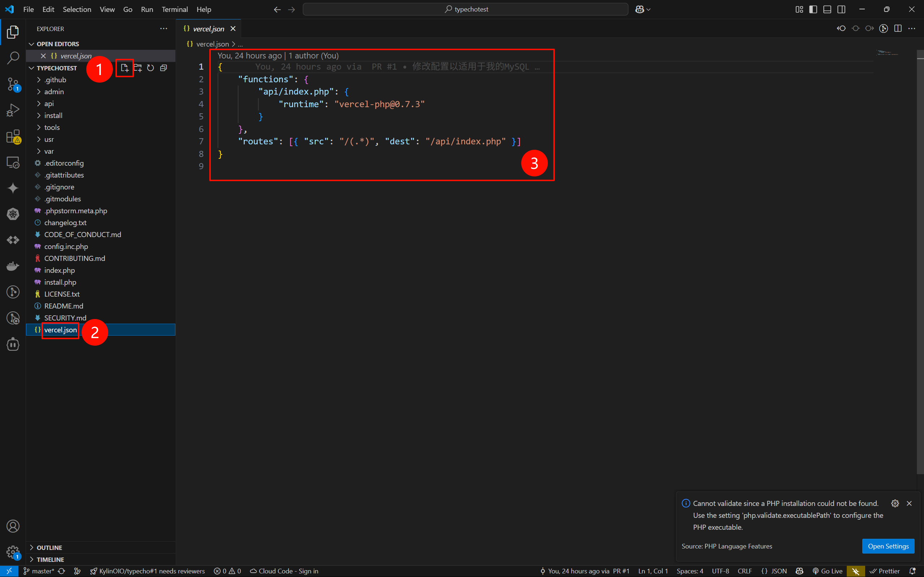
Task: Open the Run and Debug view
Action: tap(13, 110)
